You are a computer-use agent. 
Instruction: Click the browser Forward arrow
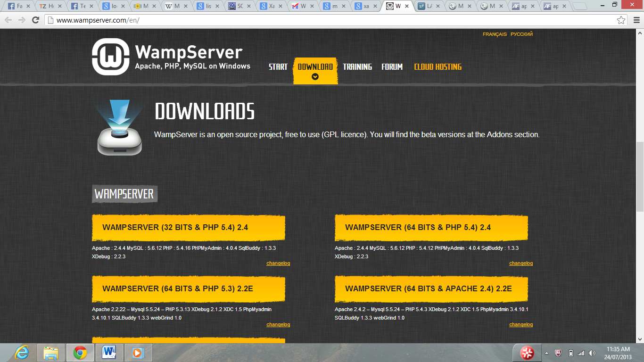(22, 20)
